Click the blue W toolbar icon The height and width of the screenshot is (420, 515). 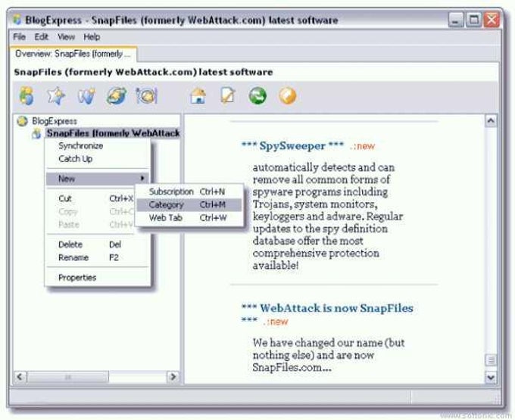(x=86, y=96)
